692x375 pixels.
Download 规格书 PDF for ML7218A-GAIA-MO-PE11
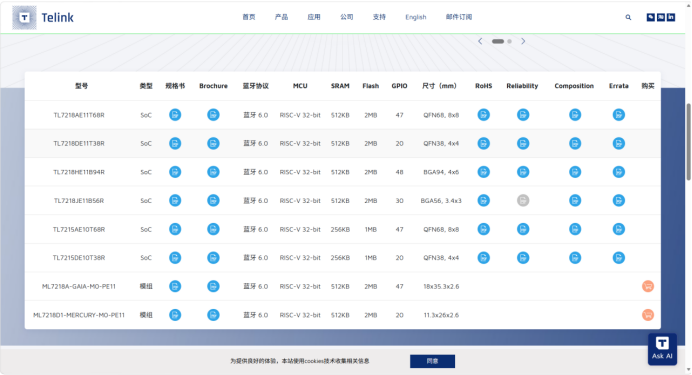[x=175, y=286]
